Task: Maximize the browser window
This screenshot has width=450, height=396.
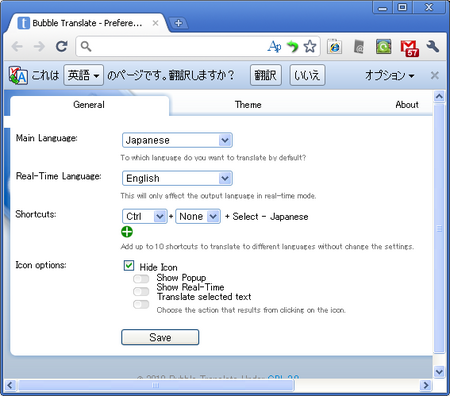Action: pos(403,7)
